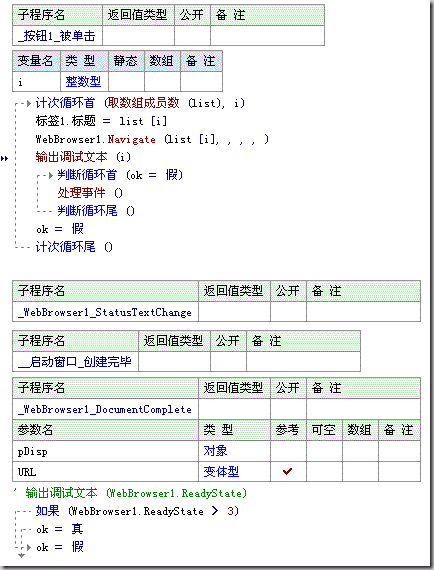Screen dimensions: 434x570
Task: Select the sub name _WebBrowser1_StatusTextChange
Action: pyautogui.click(x=105, y=312)
